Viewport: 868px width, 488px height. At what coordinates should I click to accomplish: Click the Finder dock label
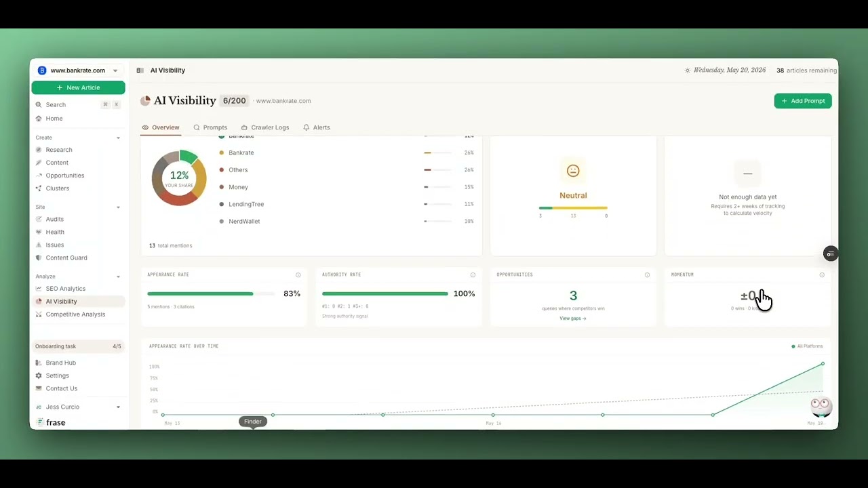tap(253, 422)
